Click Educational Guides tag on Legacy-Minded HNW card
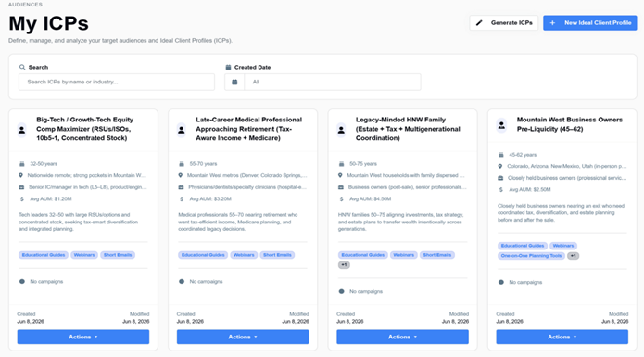 coord(363,255)
